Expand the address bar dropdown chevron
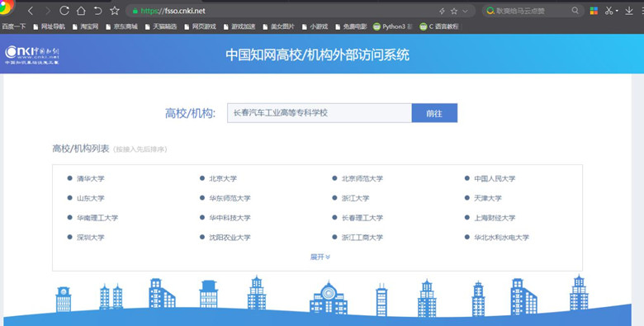 [x=465, y=11]
